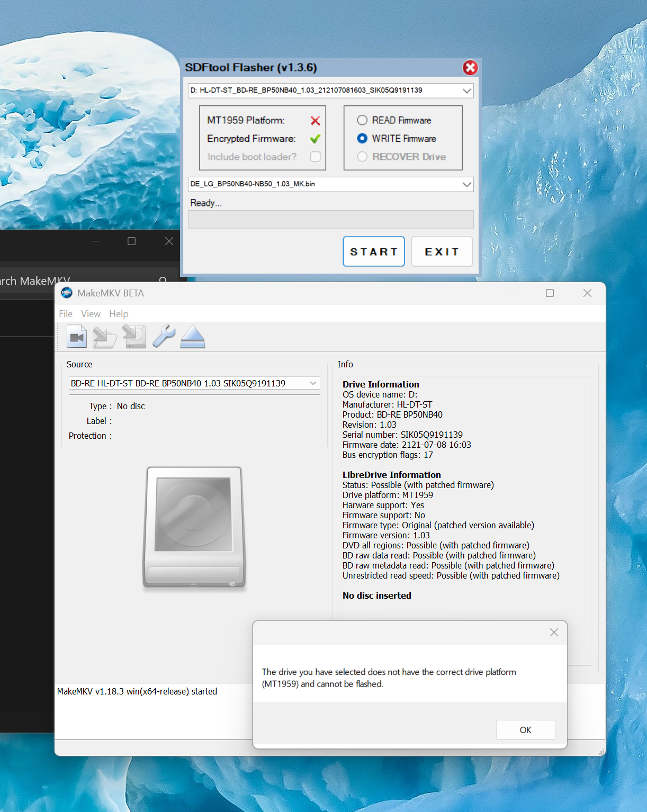This screenshot has width=647, height=812.
Task: Open the drive selection dropdown in SDFtool Flasher
Action: pos(466,90)
